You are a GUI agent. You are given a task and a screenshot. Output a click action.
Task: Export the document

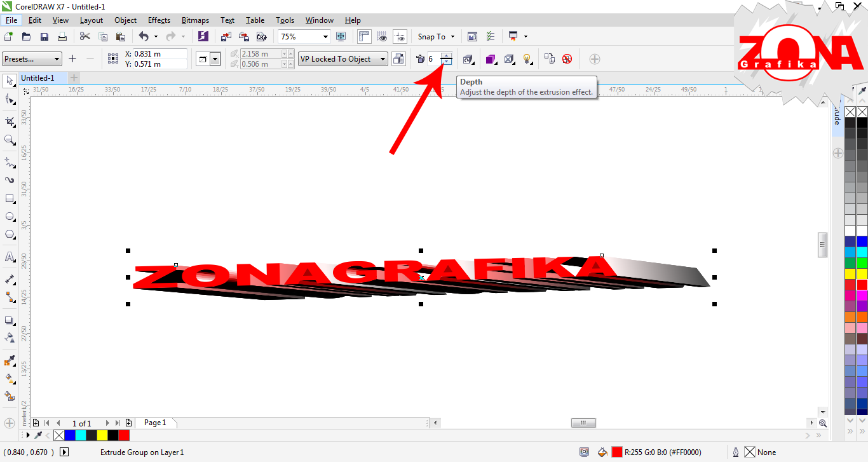243,37
